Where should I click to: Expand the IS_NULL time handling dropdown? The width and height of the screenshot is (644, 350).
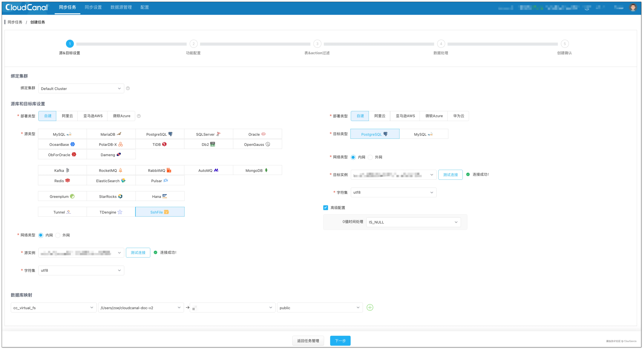tap(413, 222)
